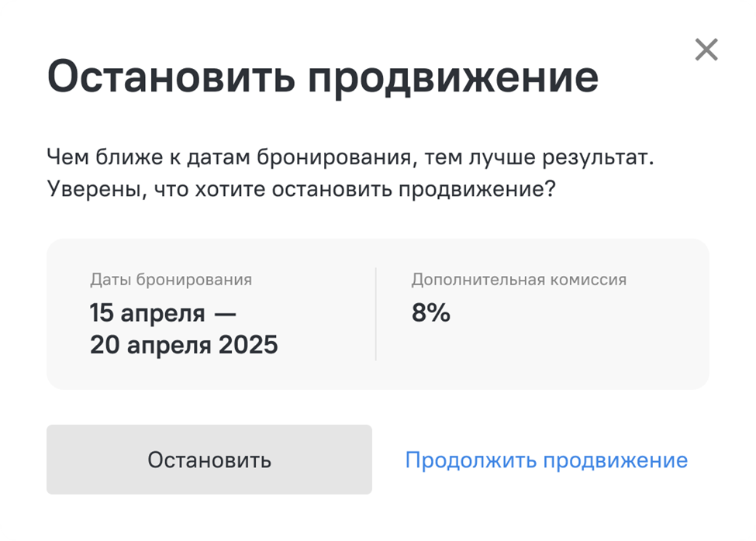Click the gray Остановить button

[209, 459]
